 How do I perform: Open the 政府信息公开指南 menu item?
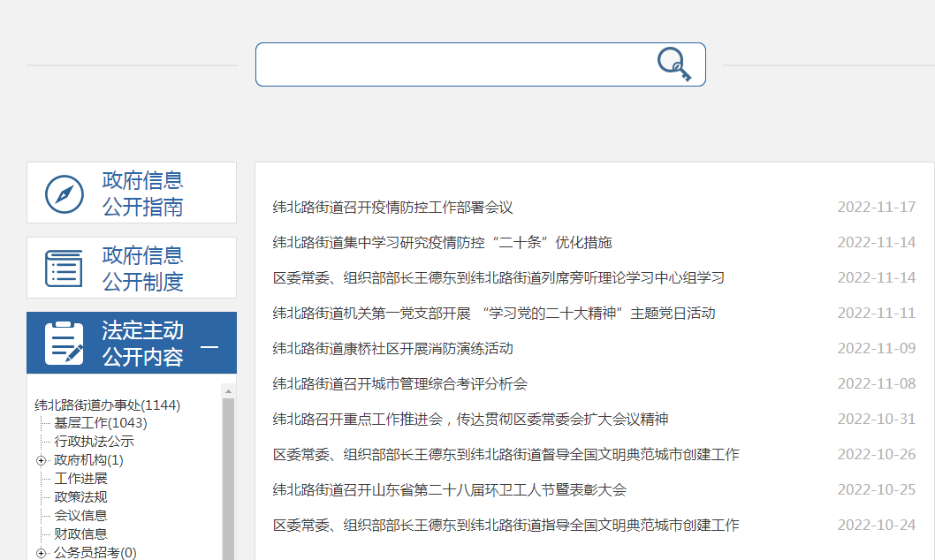(142, 193)
